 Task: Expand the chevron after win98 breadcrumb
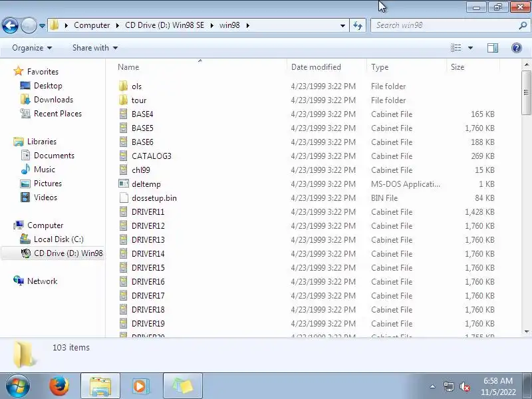click(247, 25)
